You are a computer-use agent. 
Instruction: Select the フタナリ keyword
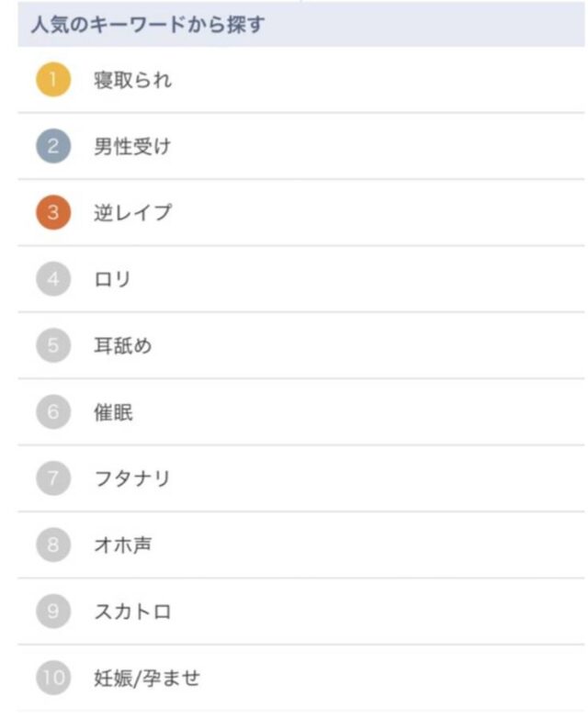(132, 478)
